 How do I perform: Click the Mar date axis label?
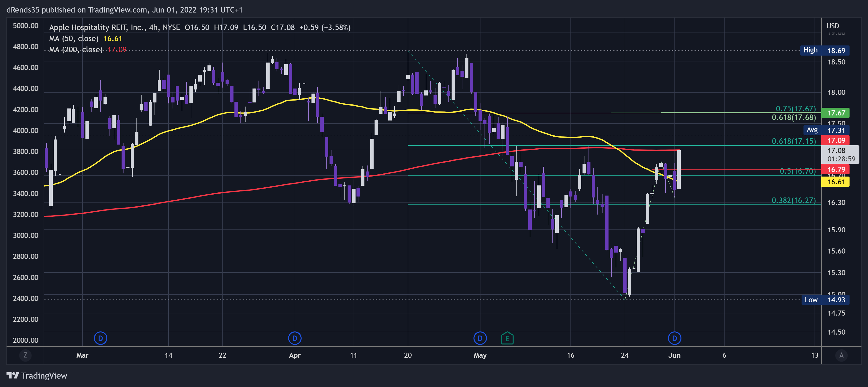tap(82, 355)
